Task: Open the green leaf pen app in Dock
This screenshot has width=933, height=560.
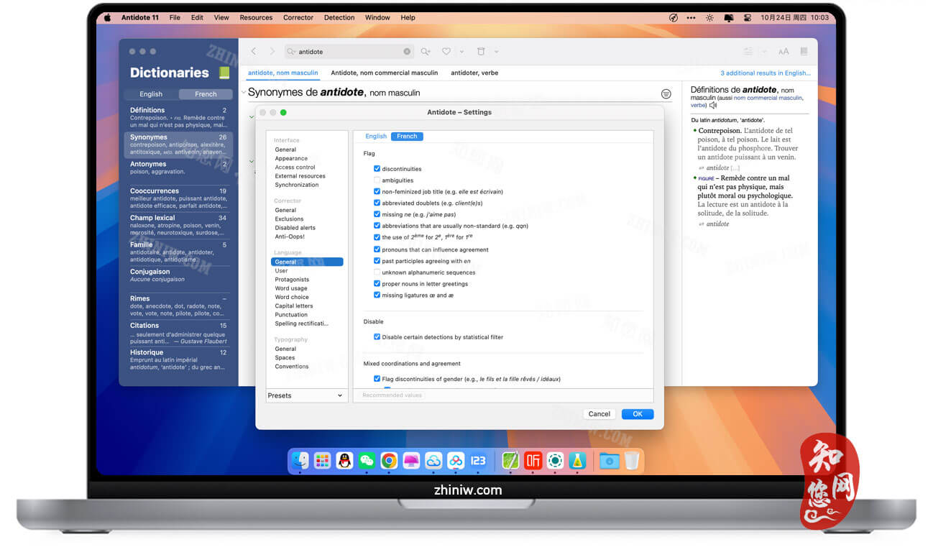Action: pos(510,461)
